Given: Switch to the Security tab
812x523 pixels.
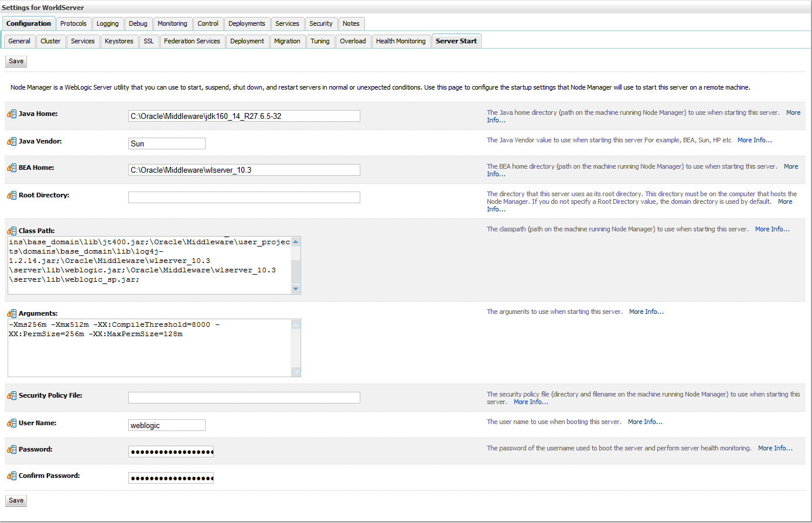Looking at the screenshot, I should point(321,23).
